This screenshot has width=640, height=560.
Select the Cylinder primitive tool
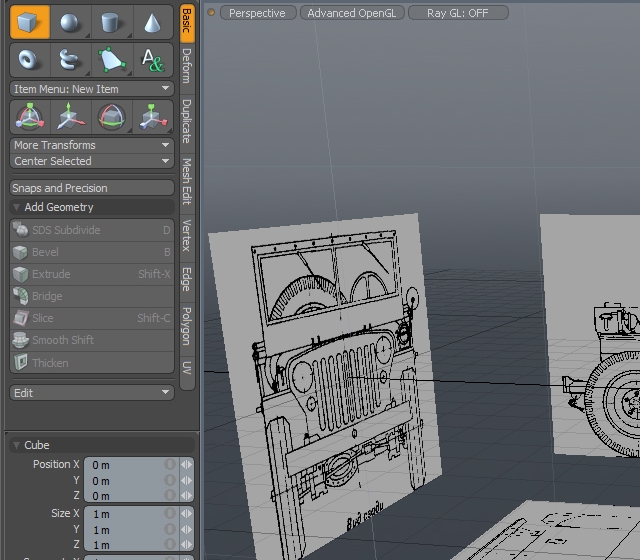coord(111,22)
